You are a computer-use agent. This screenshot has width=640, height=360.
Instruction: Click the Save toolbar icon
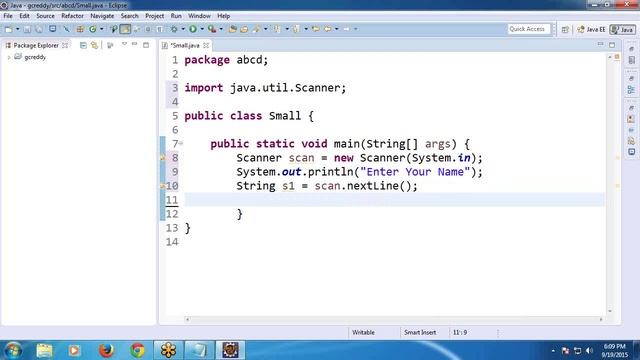click(27, 29)
